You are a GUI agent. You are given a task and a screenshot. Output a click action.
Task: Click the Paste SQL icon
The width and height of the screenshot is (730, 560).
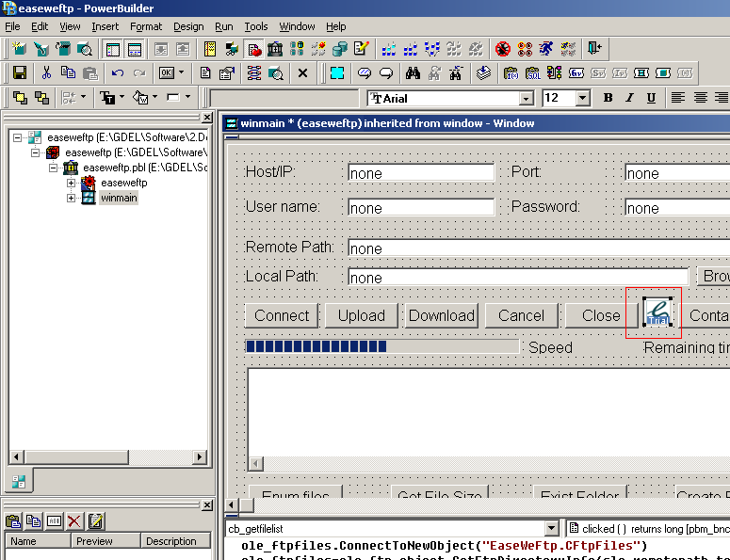pyautogui.click(x=532, y=73)
